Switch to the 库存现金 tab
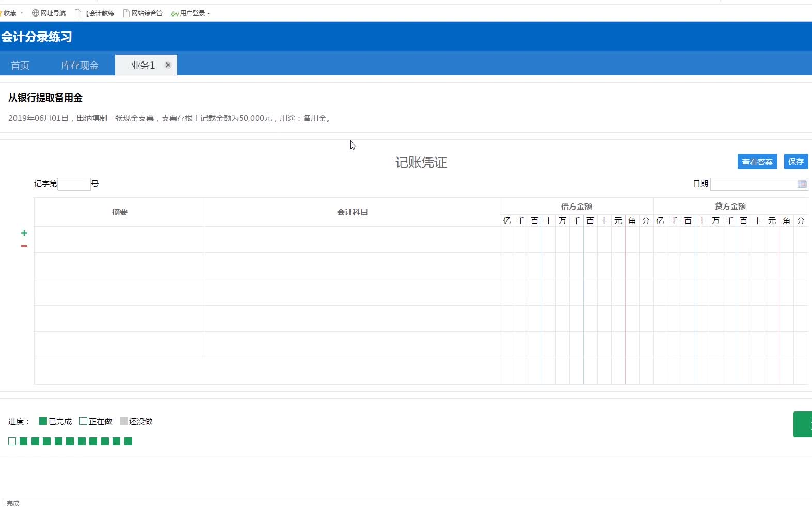The width and height of the screenshot is (812, 507). click(79, 65)
